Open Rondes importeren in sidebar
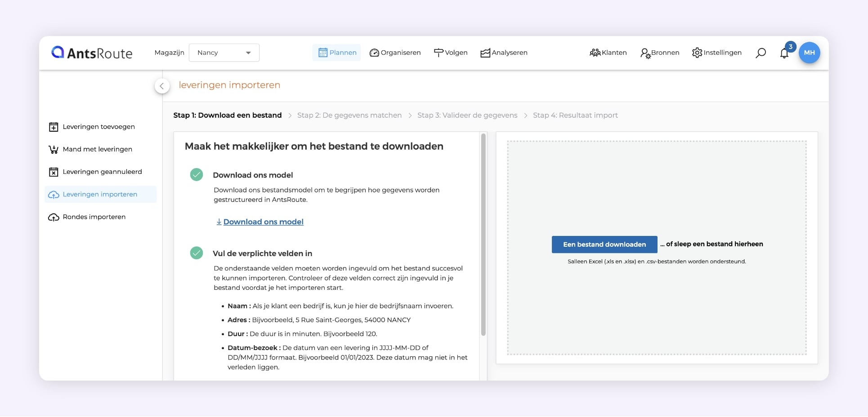The height and width of the screenshot is (417, 868). (94, 217)
